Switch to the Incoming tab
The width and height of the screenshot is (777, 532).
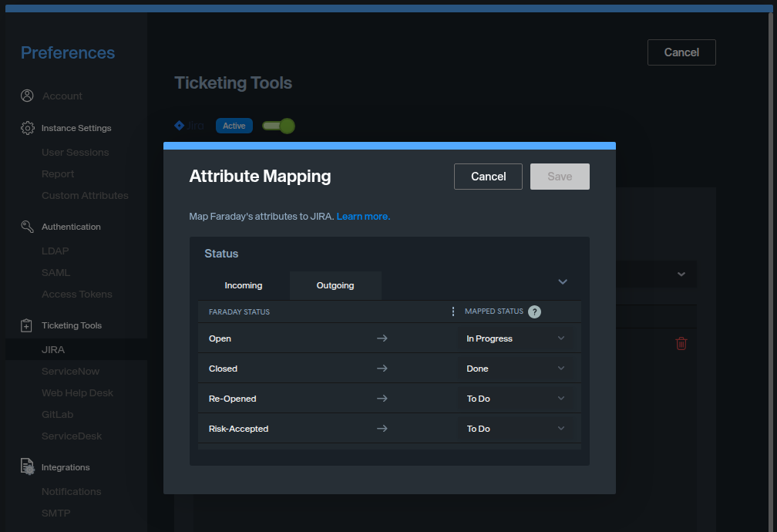pyautogui.click(x=244, y=285)
